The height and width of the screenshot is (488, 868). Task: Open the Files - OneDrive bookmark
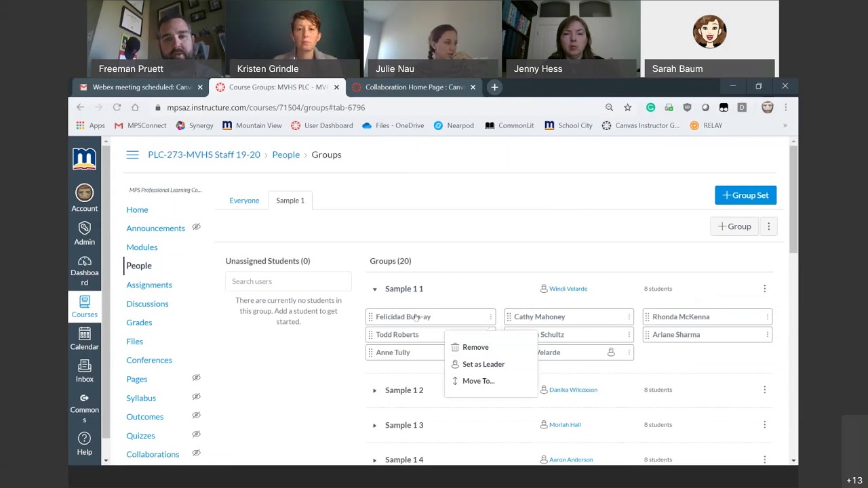[393, 125]
